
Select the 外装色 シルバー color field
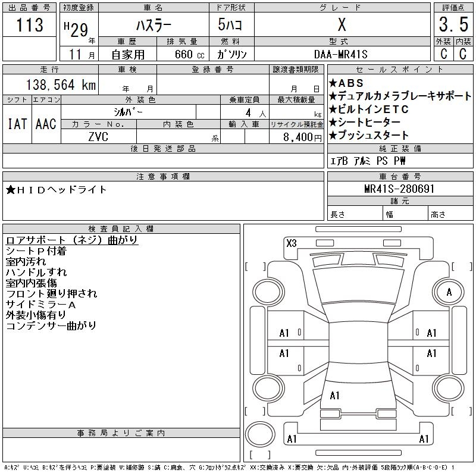tap(140, 112)
